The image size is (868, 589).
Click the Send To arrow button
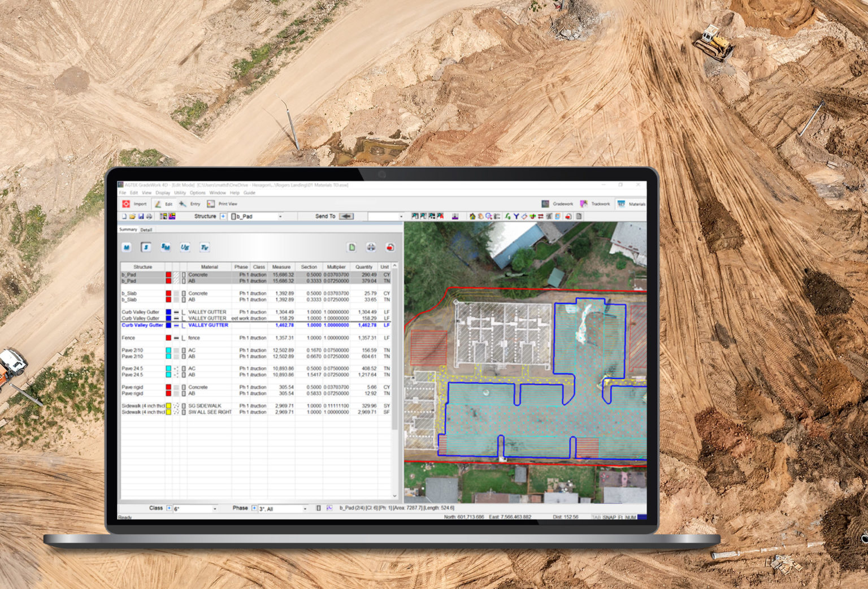click(346, 216)
